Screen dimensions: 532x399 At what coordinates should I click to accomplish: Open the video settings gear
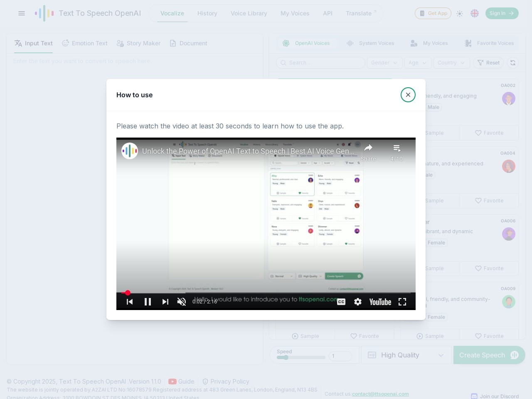coord(358,302)
